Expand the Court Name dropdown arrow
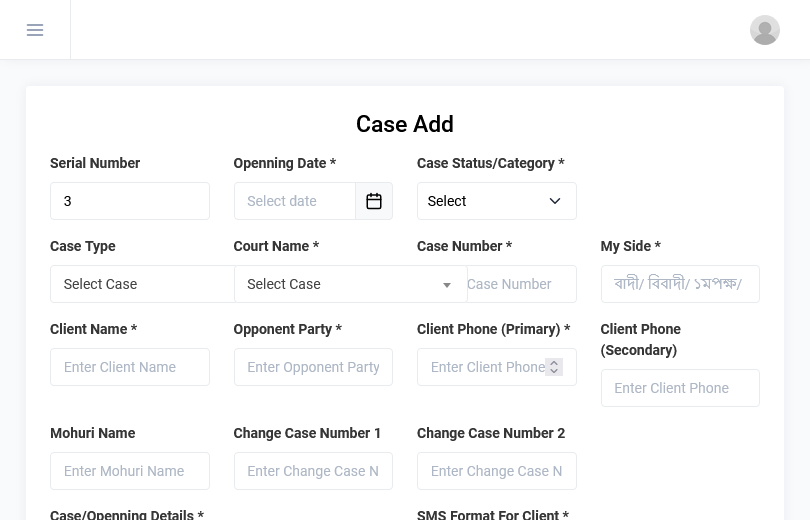Image resolution: width=810 pixels, height=520 pixels. point(446,285)
